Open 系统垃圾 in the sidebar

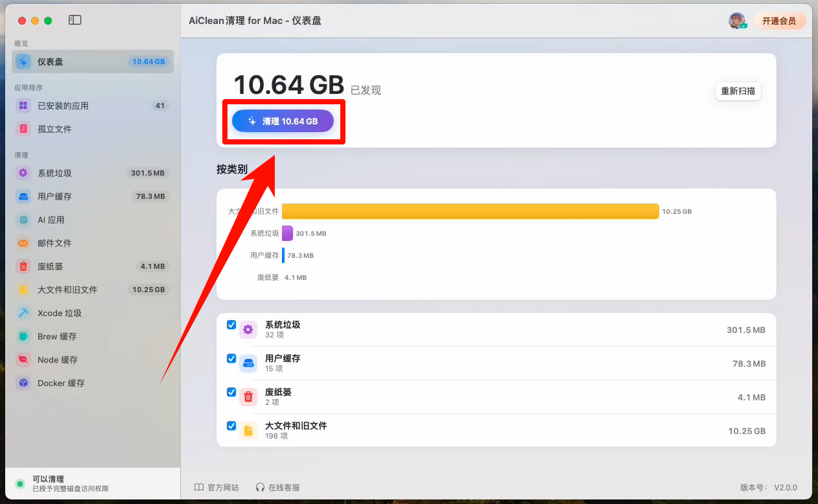coord(93,173)
